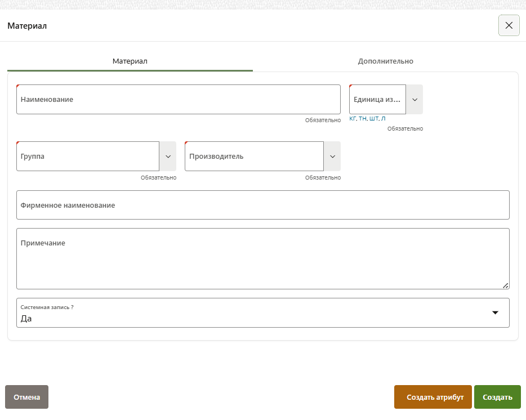Expand the Производитель dropdown chevron
The image size is (526, 420).
click(x=332, y=157)
